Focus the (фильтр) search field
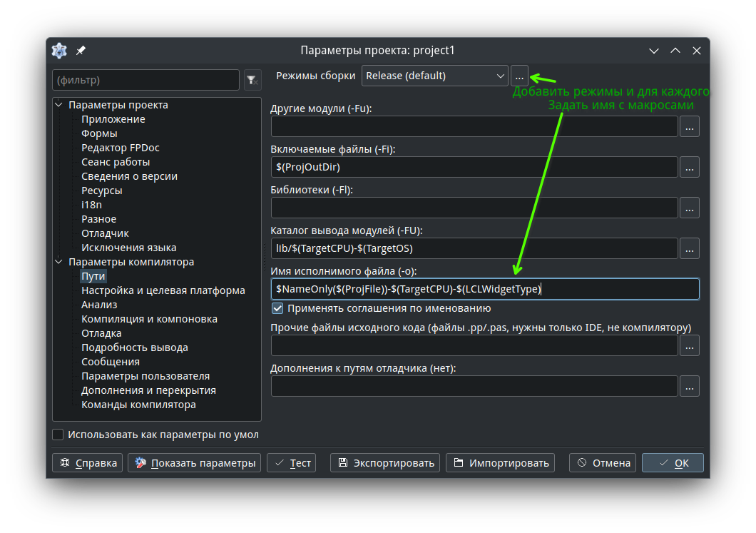 pyautogui.click(x=145, y=80)
